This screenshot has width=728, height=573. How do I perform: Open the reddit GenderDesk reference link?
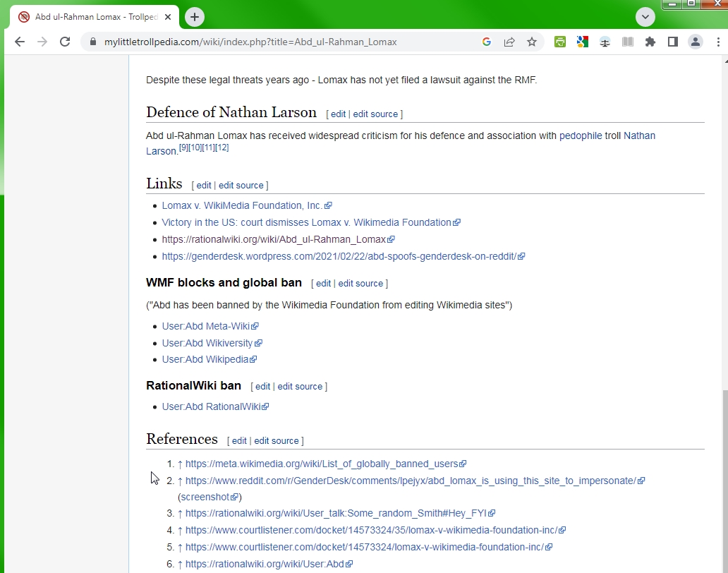(x=415, y=481)
